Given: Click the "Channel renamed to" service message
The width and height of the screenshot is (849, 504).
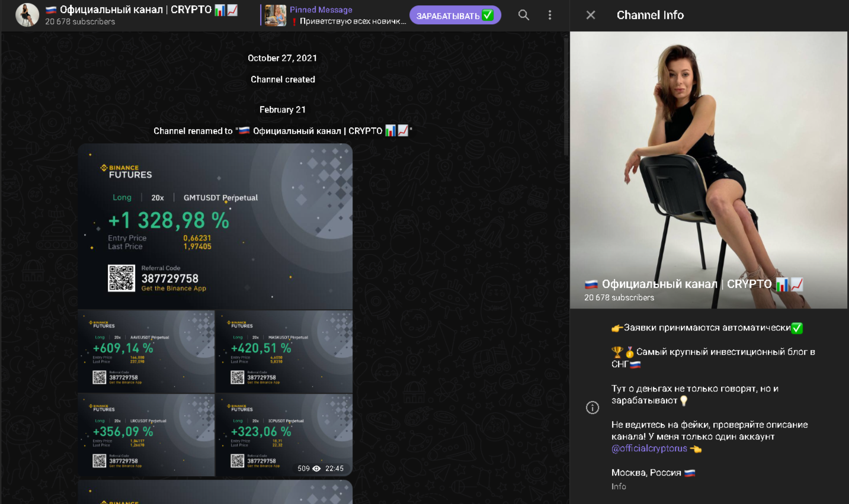Looking at the screenshot, I should click(x=283, y=131).
